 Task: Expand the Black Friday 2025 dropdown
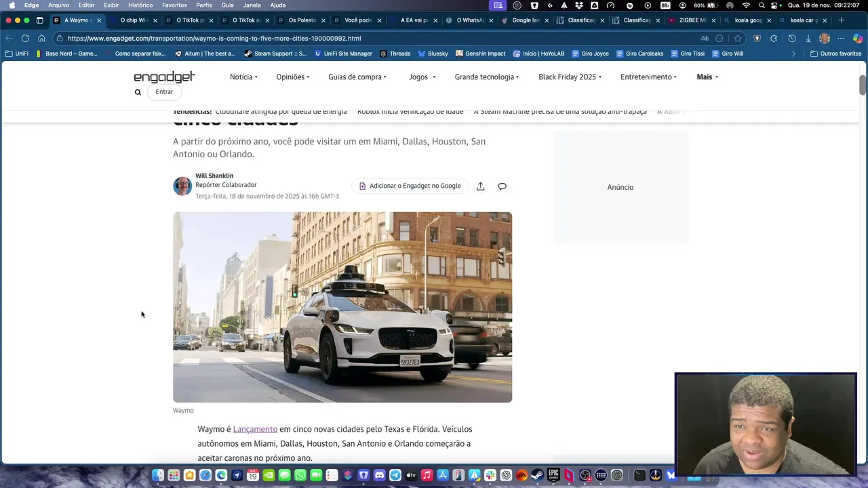pos(570,77)
